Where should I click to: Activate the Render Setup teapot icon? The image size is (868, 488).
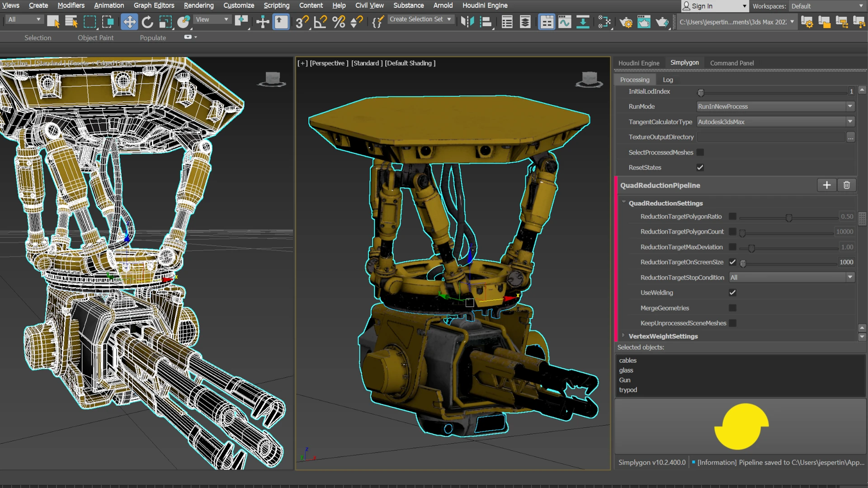[626, 22]
